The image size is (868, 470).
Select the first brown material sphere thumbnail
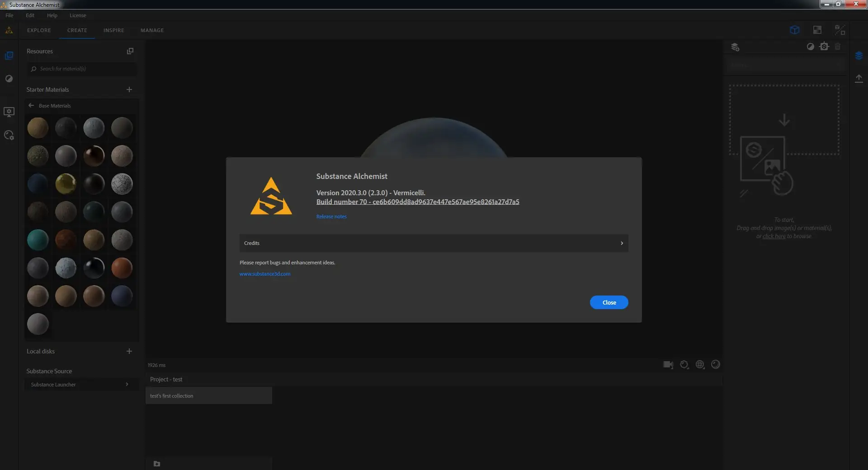(x=38, y=128)
